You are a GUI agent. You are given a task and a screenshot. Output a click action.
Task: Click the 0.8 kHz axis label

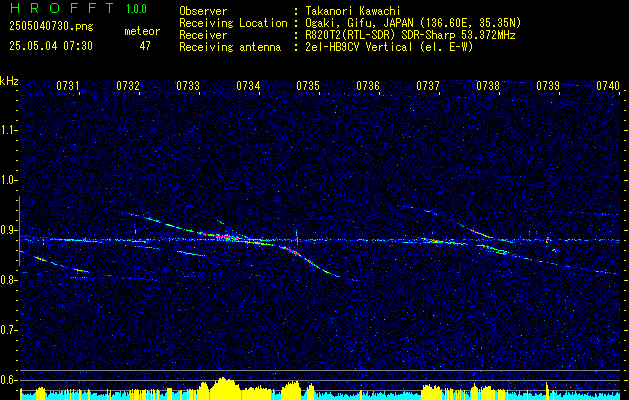(8, 280)
